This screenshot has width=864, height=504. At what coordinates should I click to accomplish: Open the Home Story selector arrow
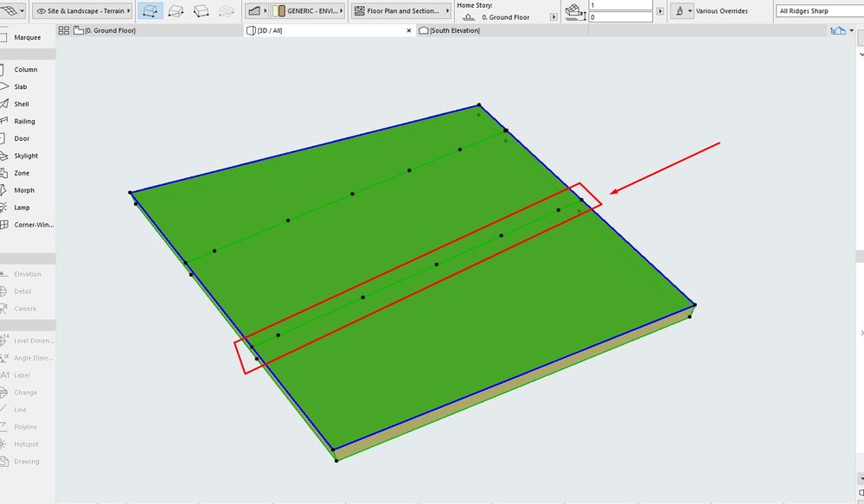click(553, 16)
